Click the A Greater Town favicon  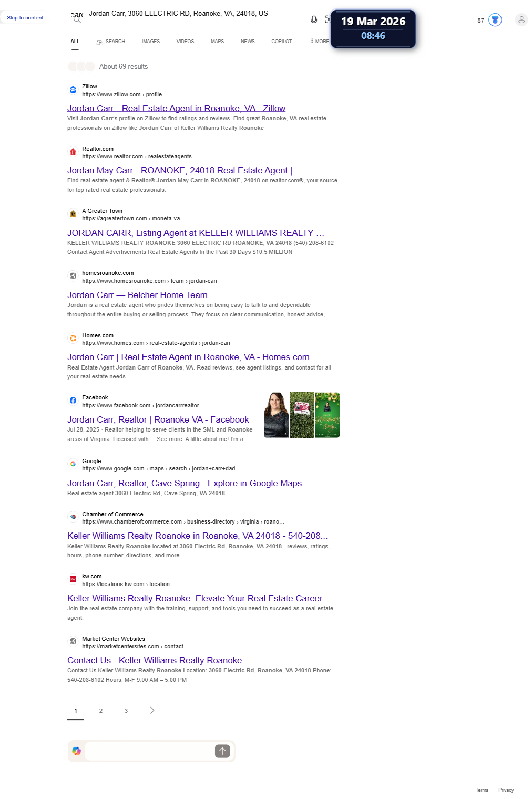coord(73,214)
